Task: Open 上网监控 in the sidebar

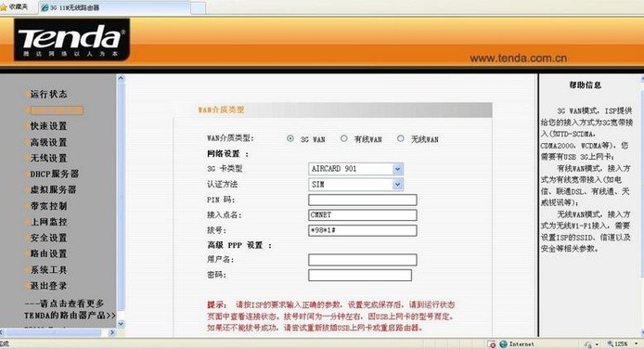Action: coord(48,222)
